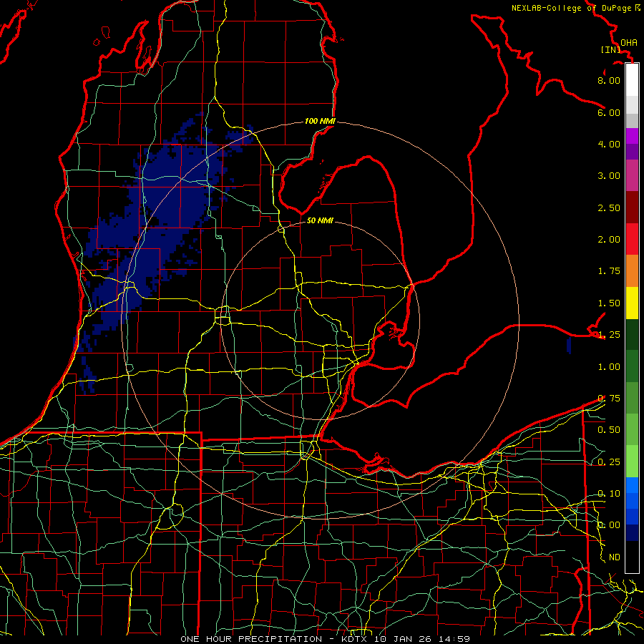The height and width of the screenshot is (644, 644).
Task: Click the 0.25 legend value
Action: click(609, 462)
